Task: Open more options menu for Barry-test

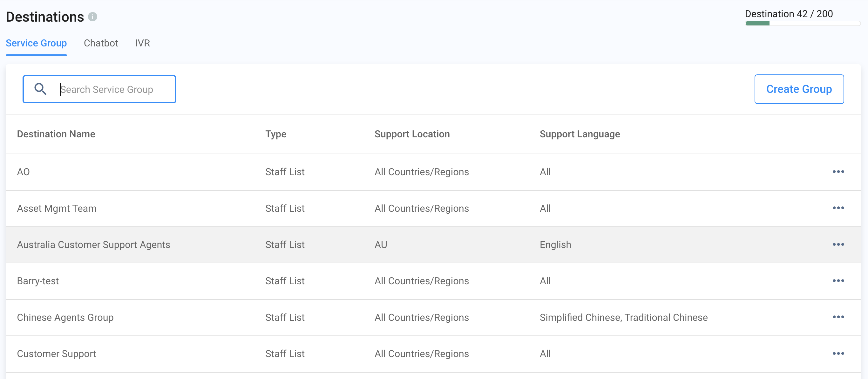Action: [838, 280]
